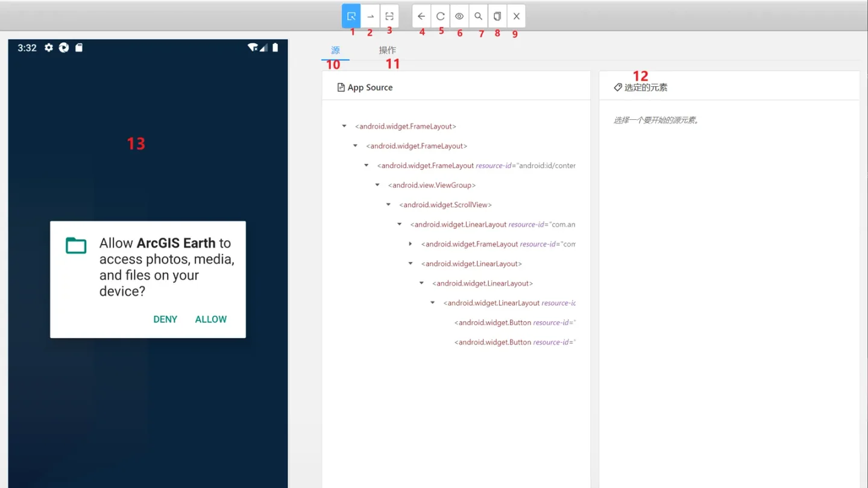Viewport: 868px width, 488px height.
Task: Click the settings gear in phone status bar
Action: (x=49, y=48)
